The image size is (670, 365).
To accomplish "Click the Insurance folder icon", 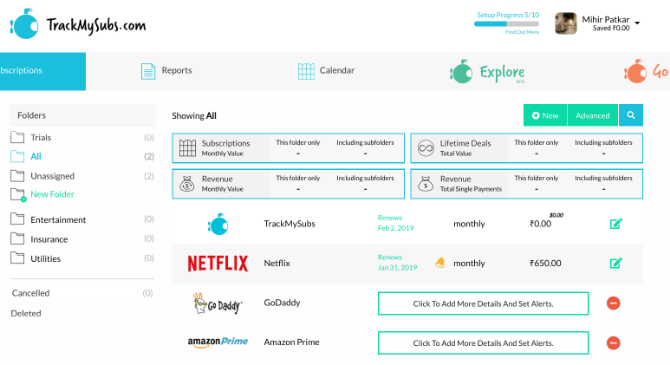I will coord(17,238).
